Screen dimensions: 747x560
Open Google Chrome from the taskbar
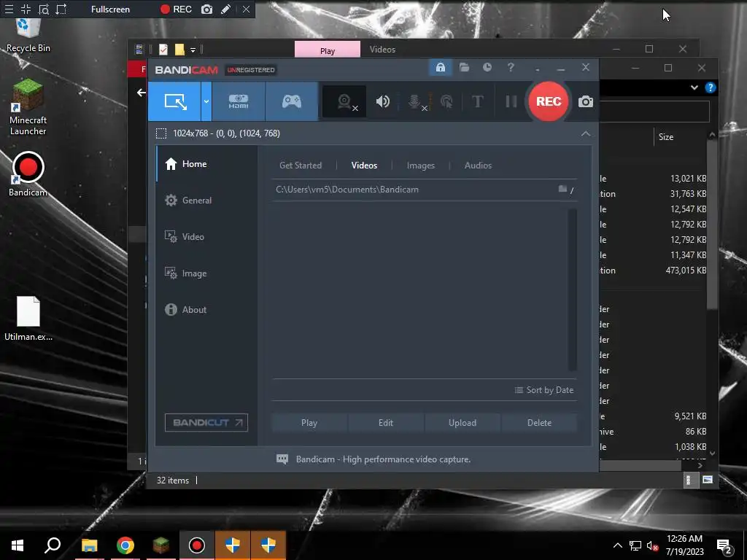click(x=125, y=545)
